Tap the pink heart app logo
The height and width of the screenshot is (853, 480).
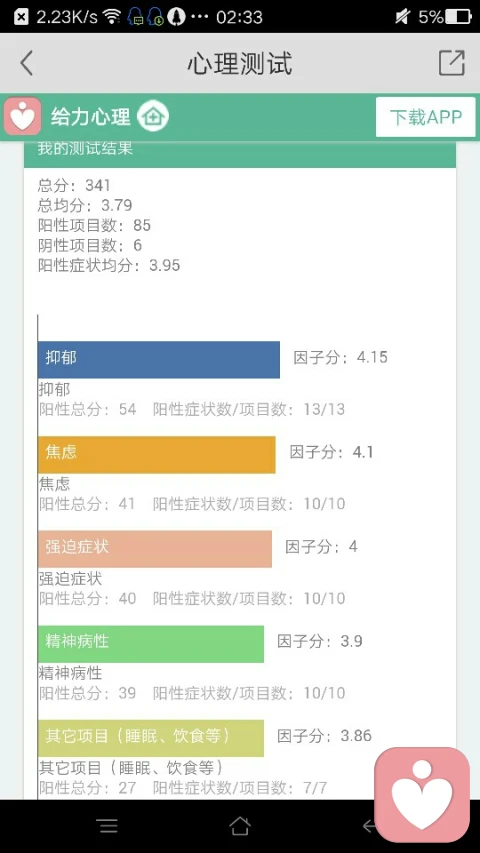[x=22, y=116]
